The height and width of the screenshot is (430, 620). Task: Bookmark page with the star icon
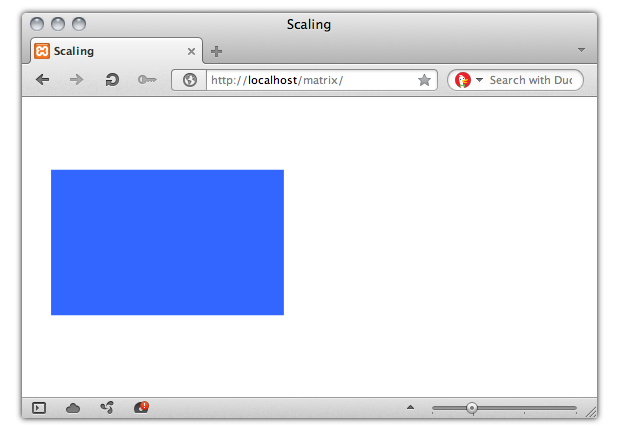(424, 80)
